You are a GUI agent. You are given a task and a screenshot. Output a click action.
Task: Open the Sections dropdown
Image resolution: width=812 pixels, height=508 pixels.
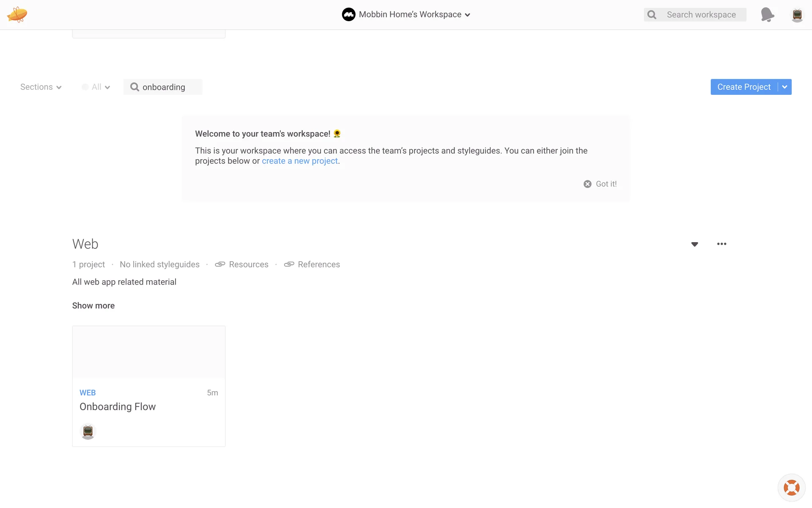41,87
